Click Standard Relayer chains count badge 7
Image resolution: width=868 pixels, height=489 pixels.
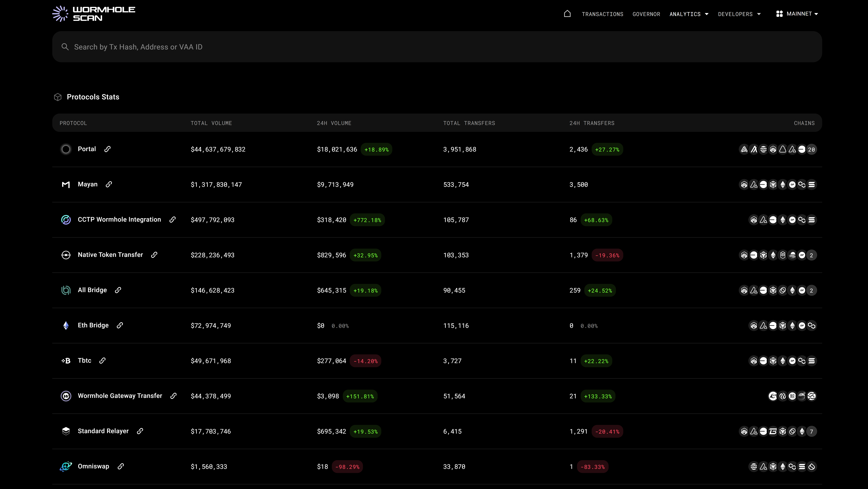(811, 431)
